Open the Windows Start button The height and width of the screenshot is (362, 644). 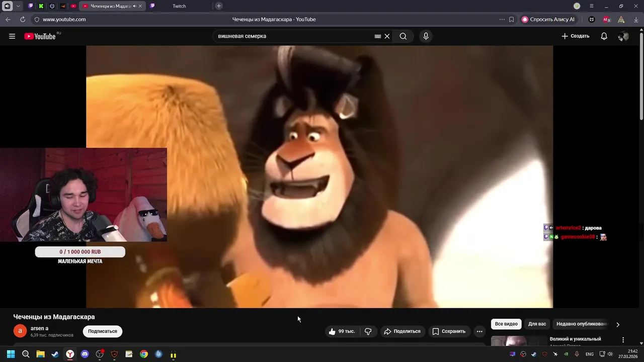[11, 354]
